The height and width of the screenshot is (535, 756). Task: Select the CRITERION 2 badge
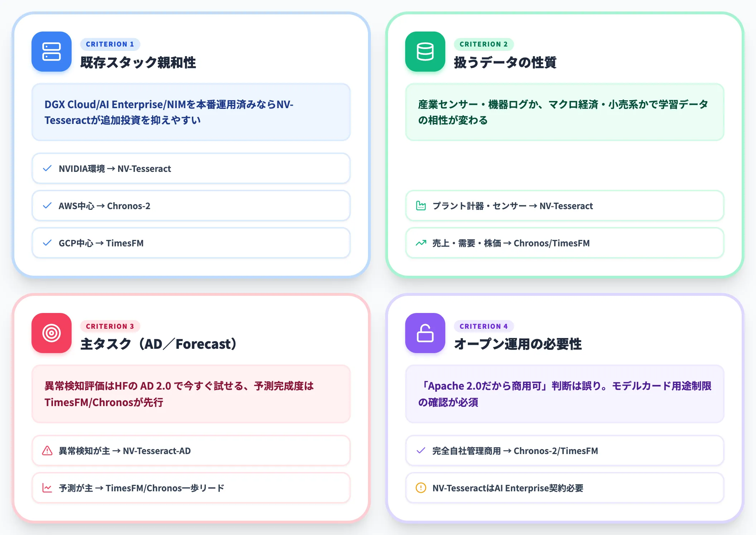tap(484, 44)
